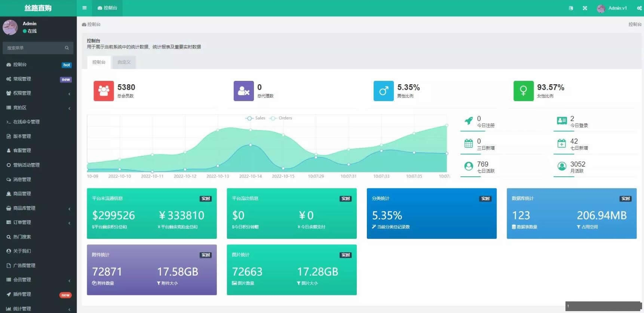Click the language switch icon in header
The image size is (644, 313).
tap(571, 8)
